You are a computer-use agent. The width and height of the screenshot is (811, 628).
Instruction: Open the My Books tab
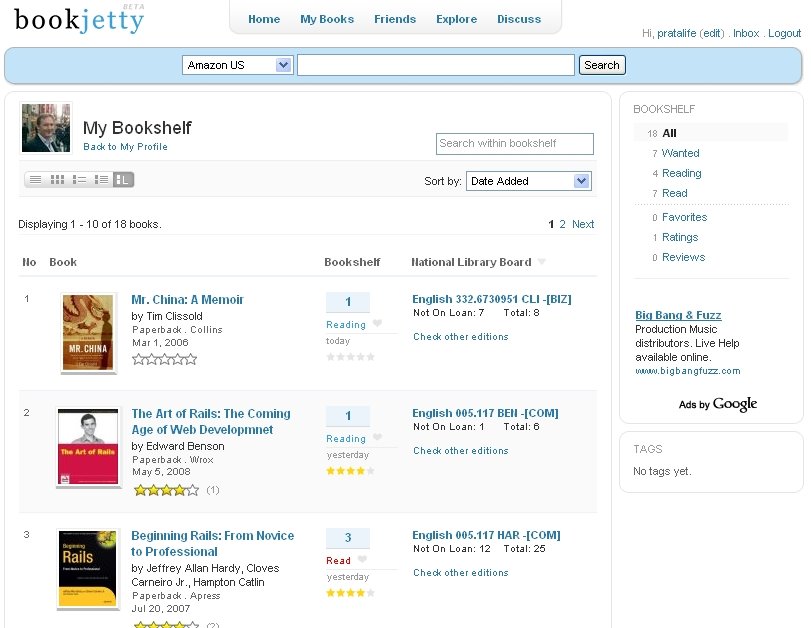tap(327, 19)
